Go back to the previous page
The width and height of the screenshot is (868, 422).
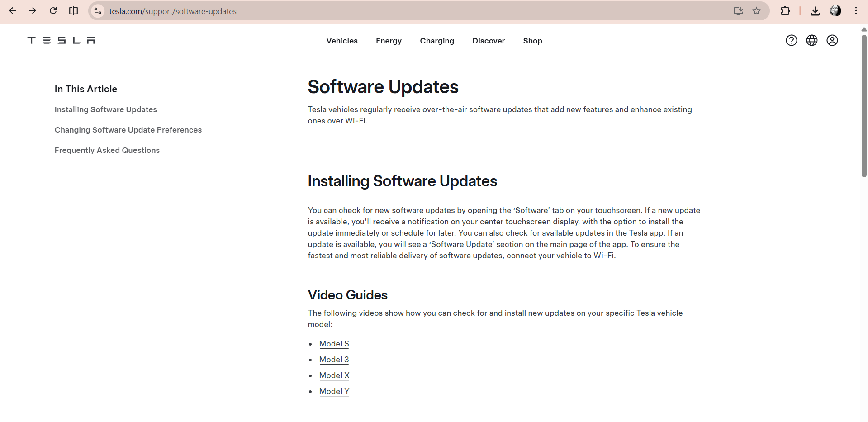13,11
